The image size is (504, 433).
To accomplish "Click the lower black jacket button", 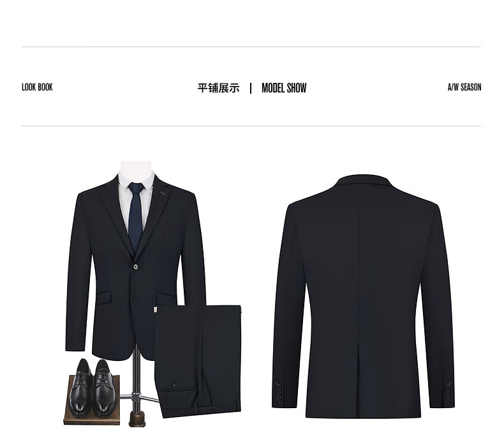I will tap(135, 298).
